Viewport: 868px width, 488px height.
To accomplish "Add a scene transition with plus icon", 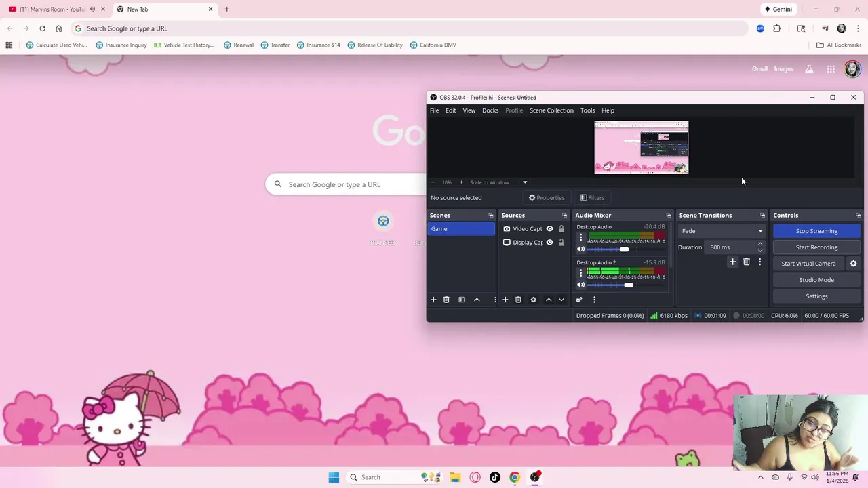I will [x=732, y=262].
